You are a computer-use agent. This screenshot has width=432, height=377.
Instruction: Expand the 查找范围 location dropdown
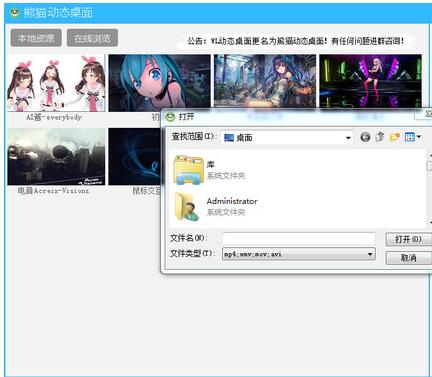tap(348, 138)
